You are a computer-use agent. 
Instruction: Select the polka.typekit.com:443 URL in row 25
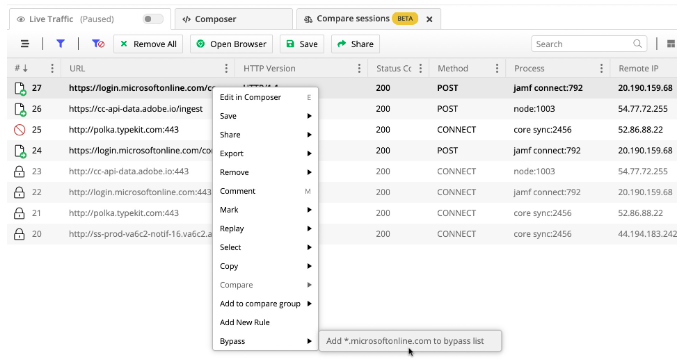click(124, 130)
